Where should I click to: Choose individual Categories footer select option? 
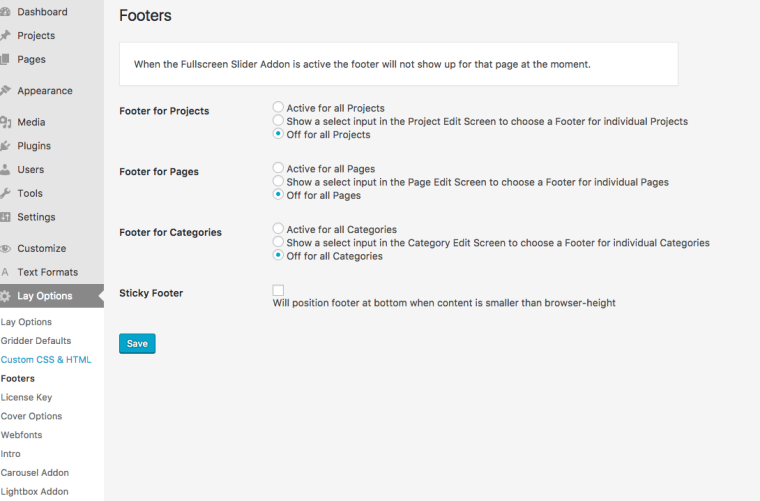point(278,243)
